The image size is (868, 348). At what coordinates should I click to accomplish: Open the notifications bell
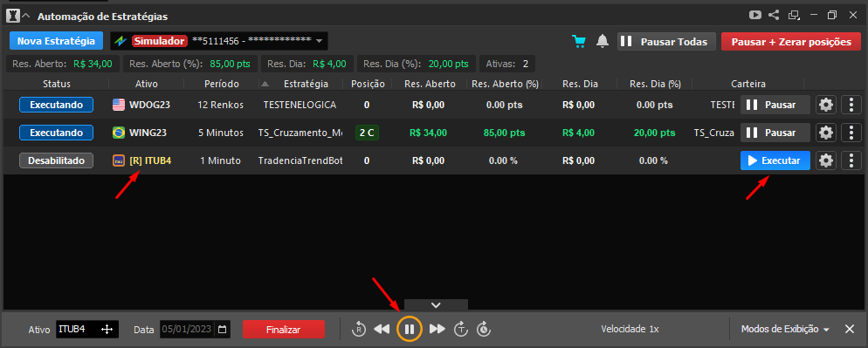click(x=603, y=42)
